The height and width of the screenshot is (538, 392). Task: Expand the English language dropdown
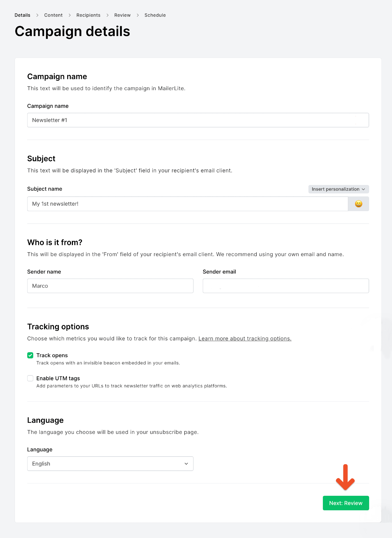[110, 464]
